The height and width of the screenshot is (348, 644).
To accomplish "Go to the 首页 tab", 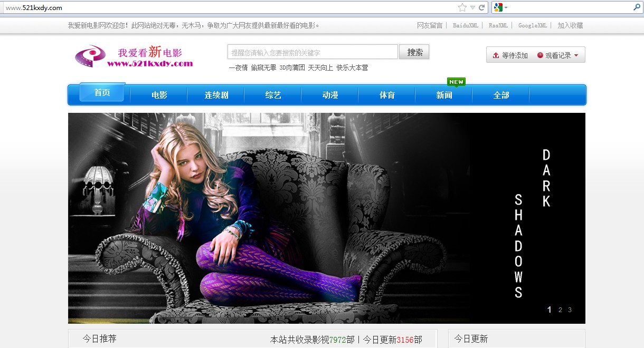I will tap(102, 93).
